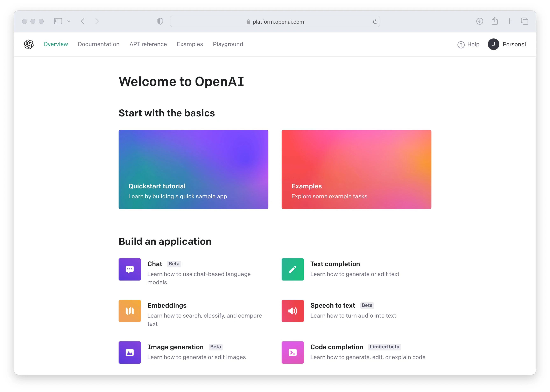Click the Share icon in Safari toolbar

(x=494, y=21)
